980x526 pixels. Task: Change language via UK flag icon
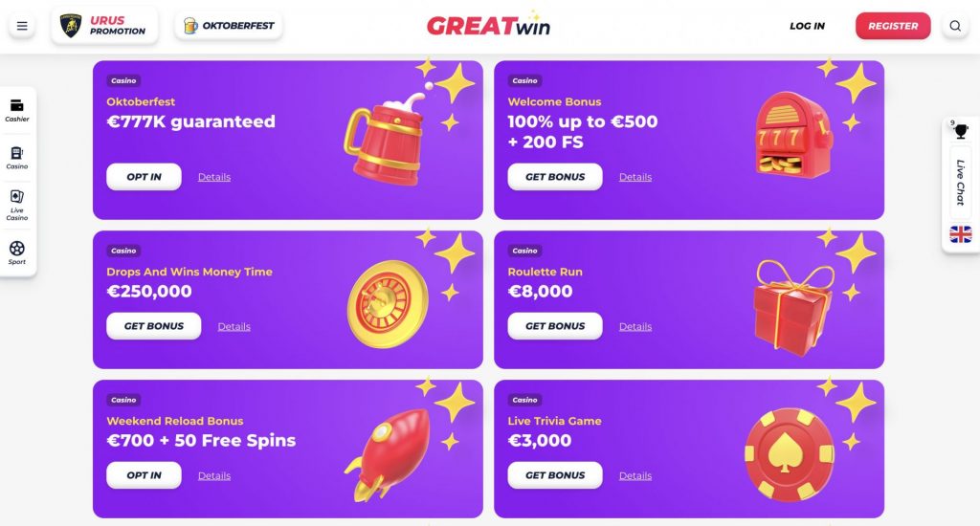point(961,234)
